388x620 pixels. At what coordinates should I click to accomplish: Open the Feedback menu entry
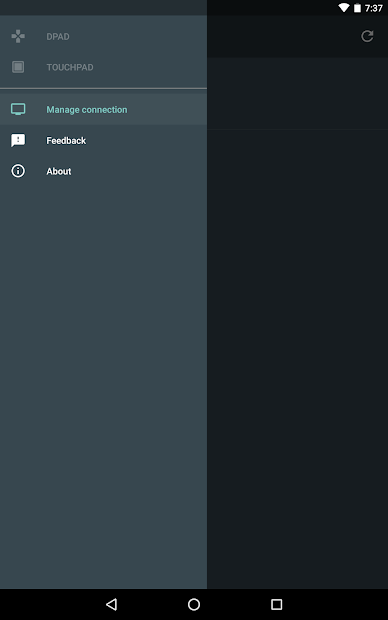point(103,140)
